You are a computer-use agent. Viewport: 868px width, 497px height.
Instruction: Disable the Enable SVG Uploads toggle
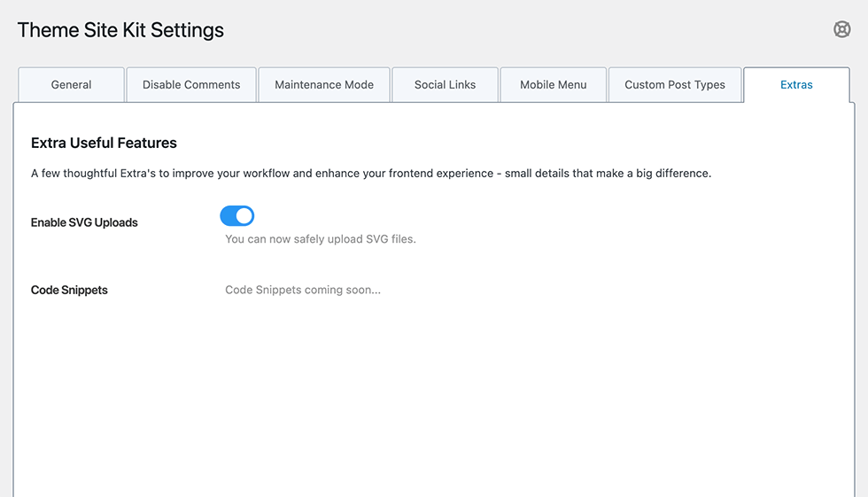[x=237, y=216]
